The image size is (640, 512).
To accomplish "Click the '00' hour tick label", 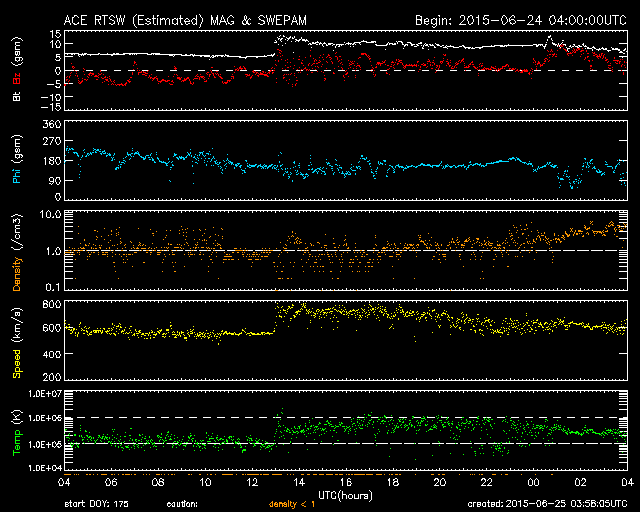I will pos(533,482).
